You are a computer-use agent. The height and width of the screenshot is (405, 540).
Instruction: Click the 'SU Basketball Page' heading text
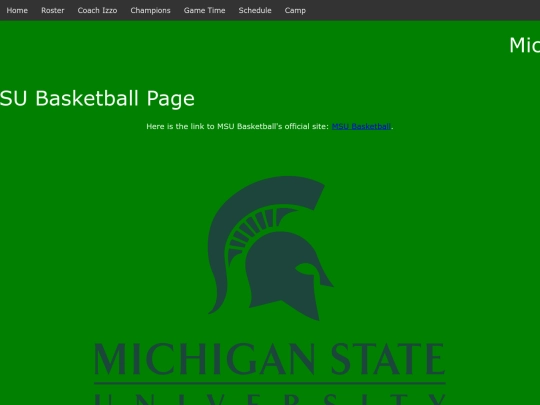(x=97, y=98)
